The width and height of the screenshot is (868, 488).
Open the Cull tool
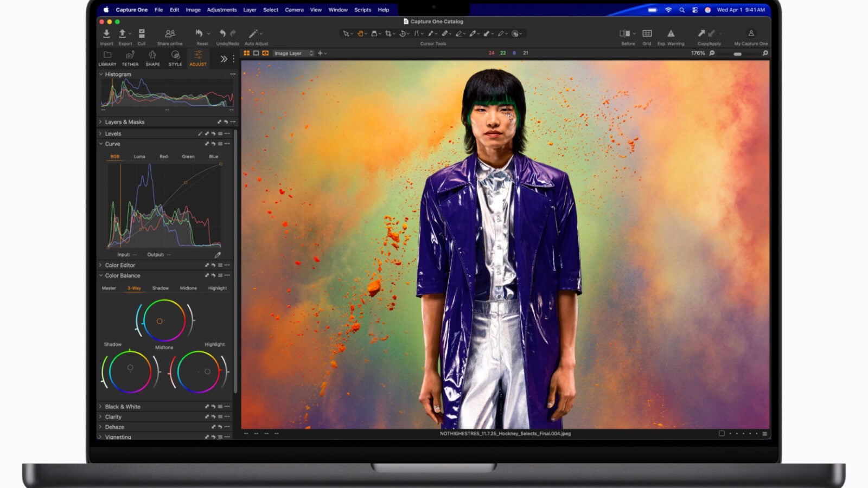pyautogui.click(x=142, y=34)
